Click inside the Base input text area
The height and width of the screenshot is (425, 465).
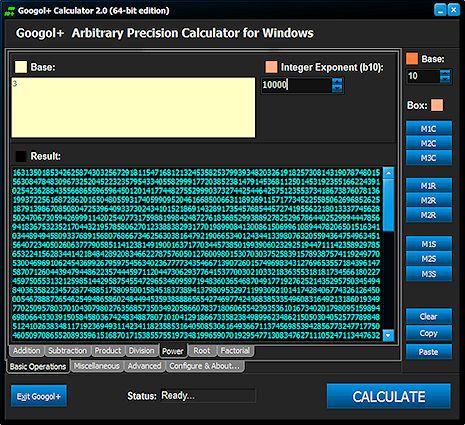point(133,107)
